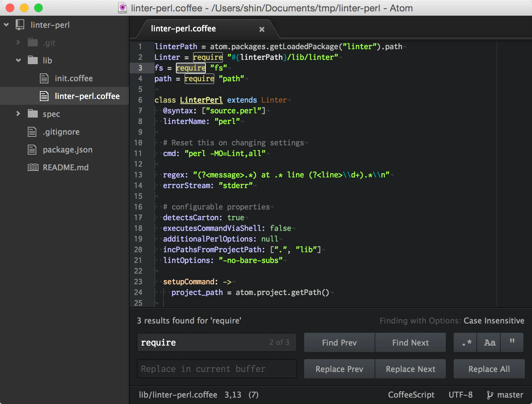Click the .gitignore file icon

[x=32, y=132]
